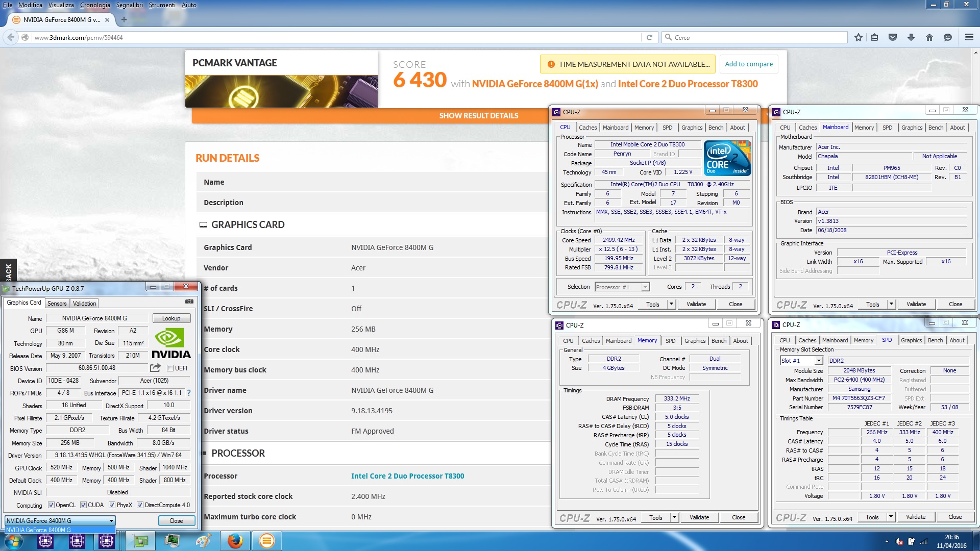Switch to the Validation tab in GPU-Z

(84, 303)
